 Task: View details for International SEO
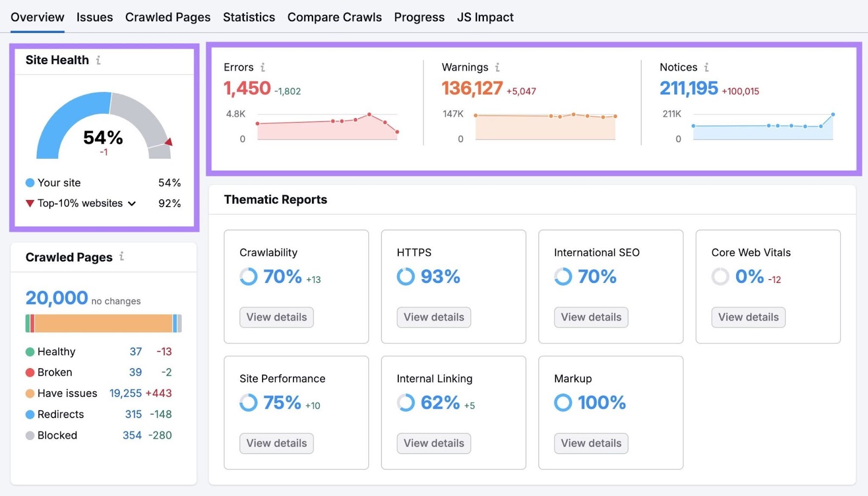(x=591, y=317)
